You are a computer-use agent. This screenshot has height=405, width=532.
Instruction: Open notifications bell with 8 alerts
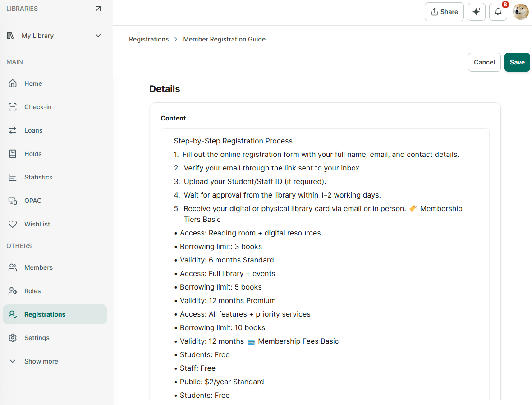[498, 12]
